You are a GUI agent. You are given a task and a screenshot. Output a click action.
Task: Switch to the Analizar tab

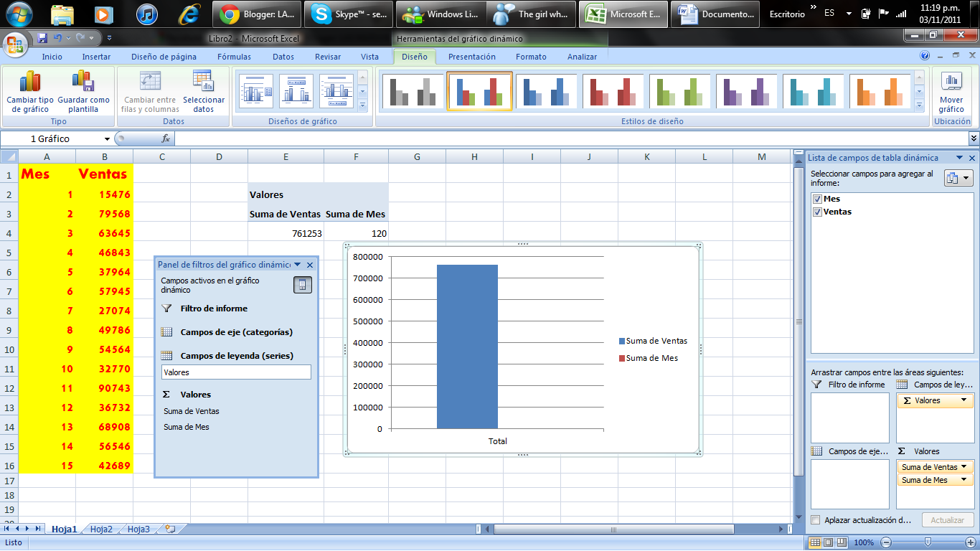point(581,55)
